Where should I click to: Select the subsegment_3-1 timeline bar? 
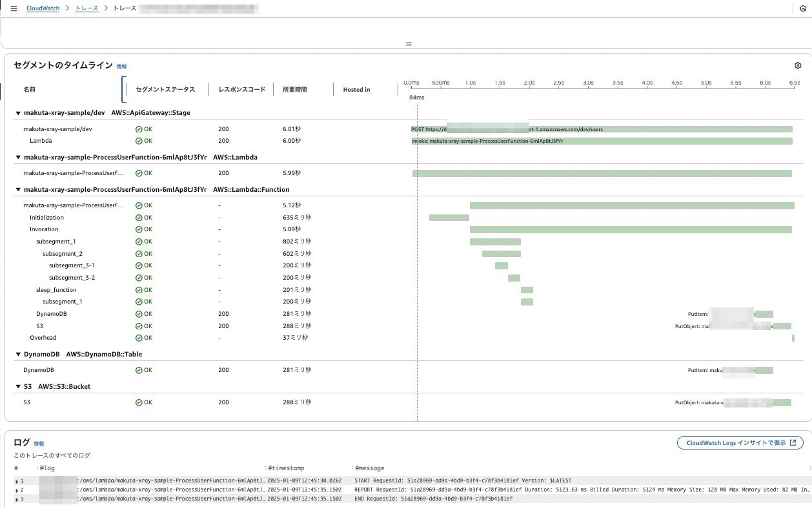502,265
